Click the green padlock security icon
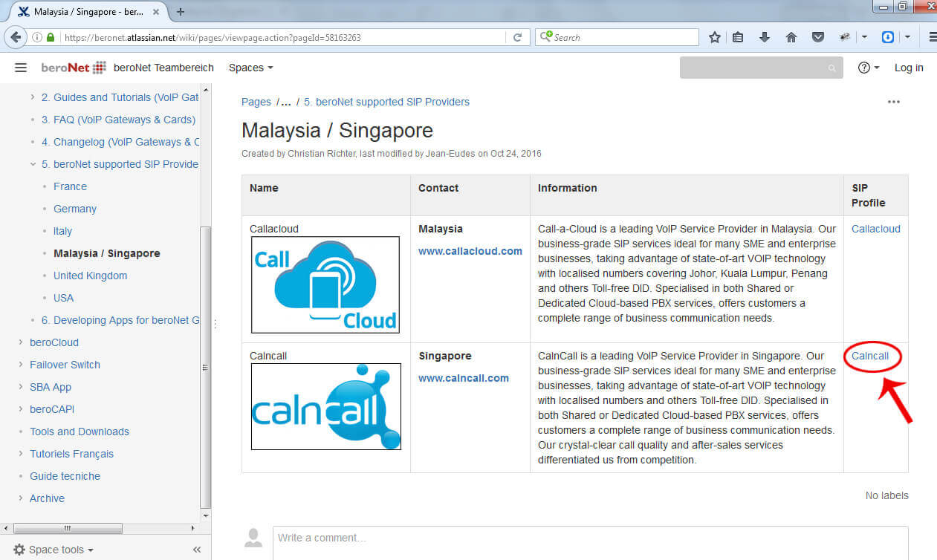The image size is (937, 560). pyautogui.click(x=51, y=37)
